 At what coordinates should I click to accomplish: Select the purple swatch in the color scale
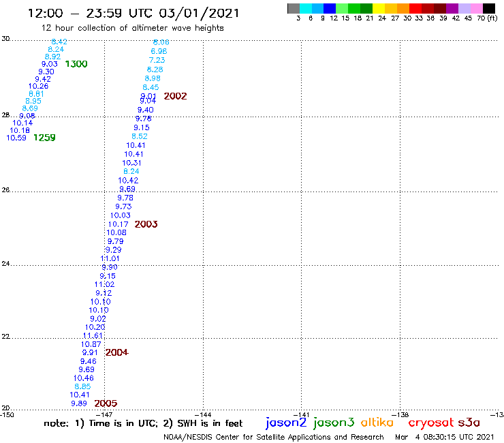452,8
